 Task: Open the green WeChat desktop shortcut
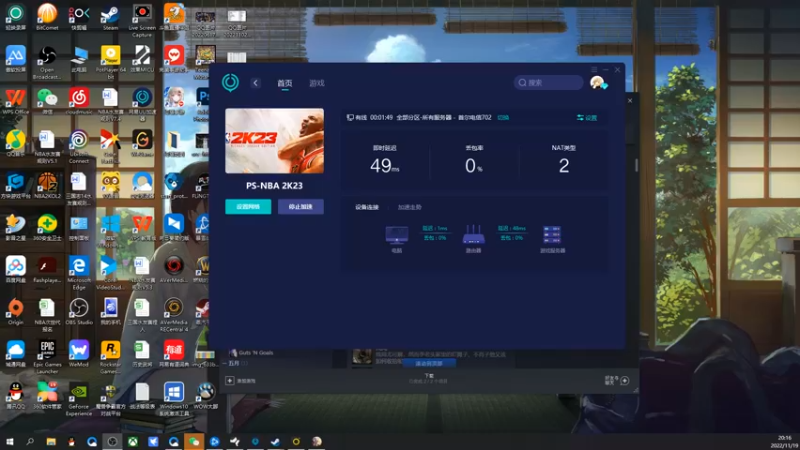pyautogui.click(x=47, y=101)
